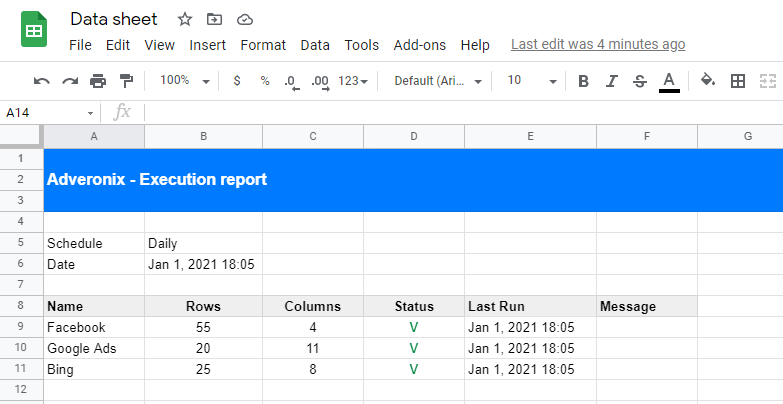
Task: Click the Undo arrow icon
Action: [41, 81]
